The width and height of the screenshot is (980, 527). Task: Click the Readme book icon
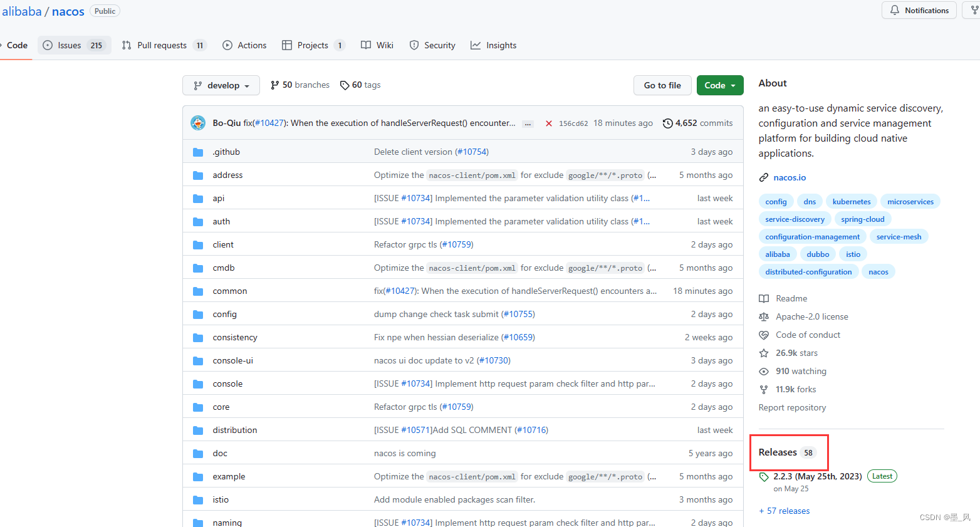pyautogui.click(x=764, y=299)
